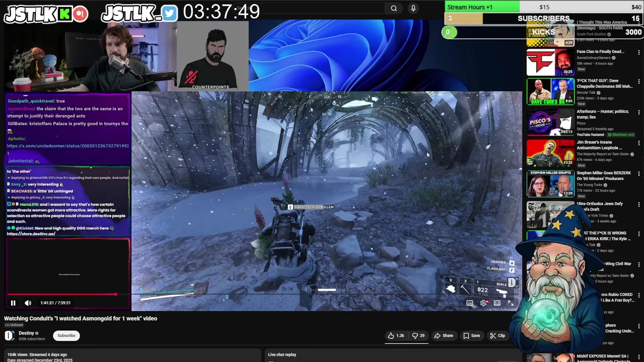The image size is (644, 362).
Task: Click the Members only badge
Action: (621, 135)
